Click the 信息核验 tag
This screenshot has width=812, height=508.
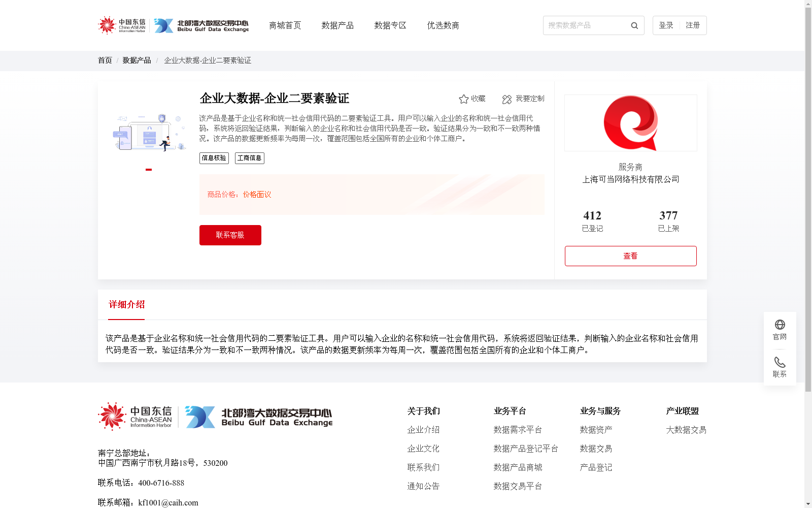[214, 158]
